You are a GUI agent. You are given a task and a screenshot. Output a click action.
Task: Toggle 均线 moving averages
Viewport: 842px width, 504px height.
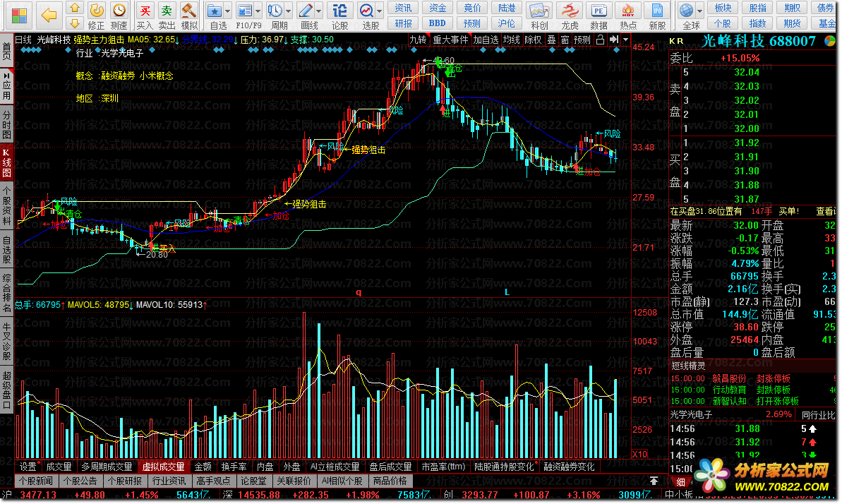point(511,40)
